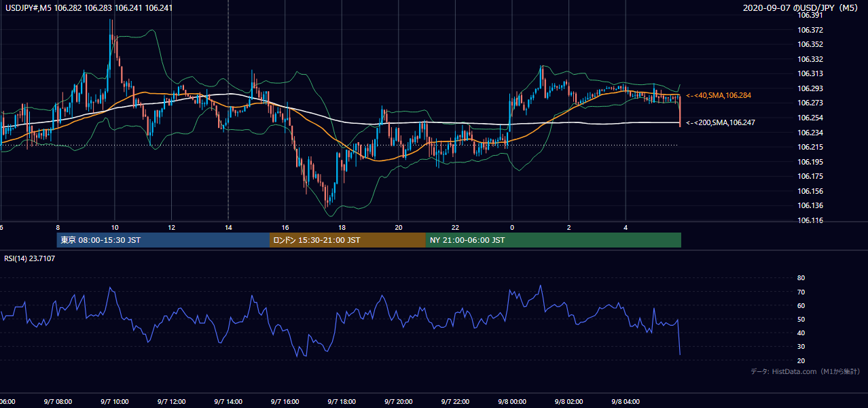Screen dimensions: 868x408
Task: Click the 9/8 00:00 time label
Action: click(512, 402)
